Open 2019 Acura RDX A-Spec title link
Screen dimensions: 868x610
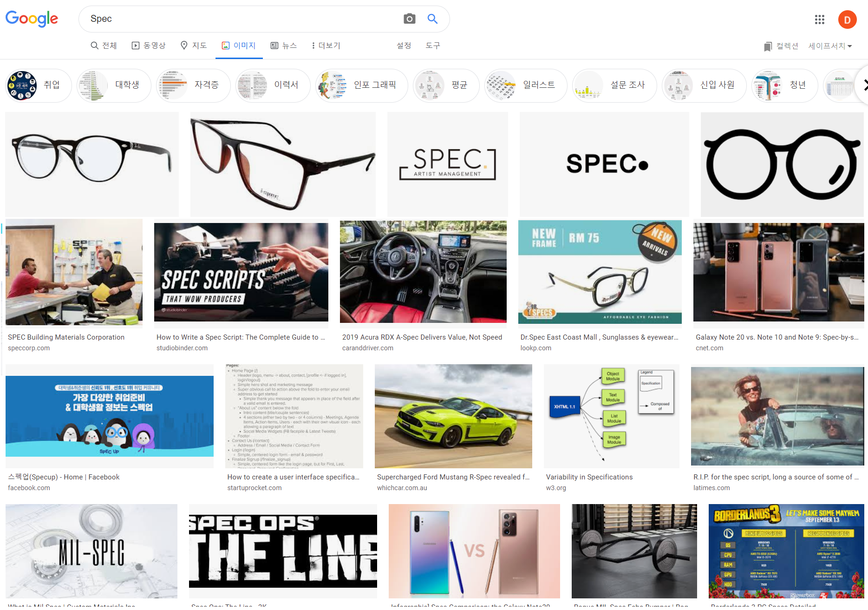(x=422, y=337)
